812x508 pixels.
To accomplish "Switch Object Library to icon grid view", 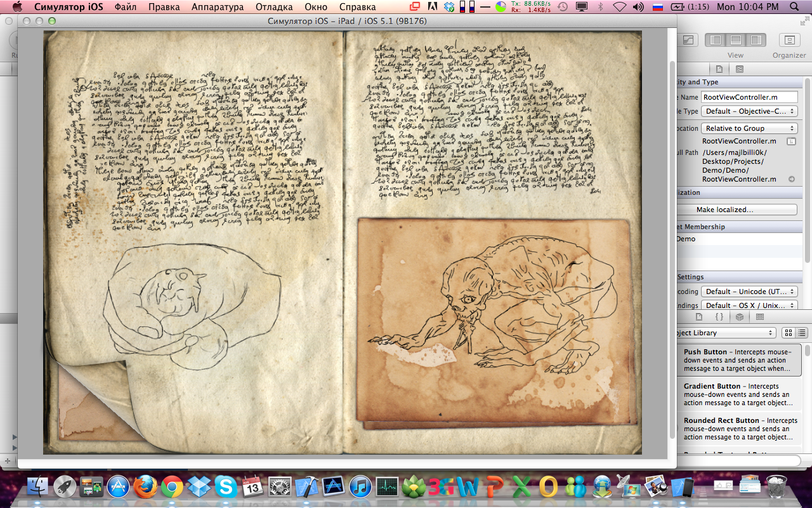I will 789,333.
